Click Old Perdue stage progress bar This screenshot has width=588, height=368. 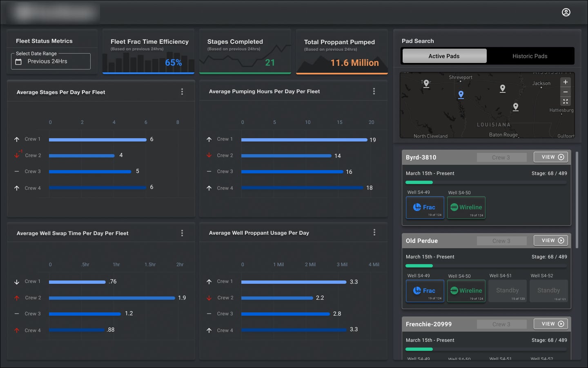tap(486, 266)
